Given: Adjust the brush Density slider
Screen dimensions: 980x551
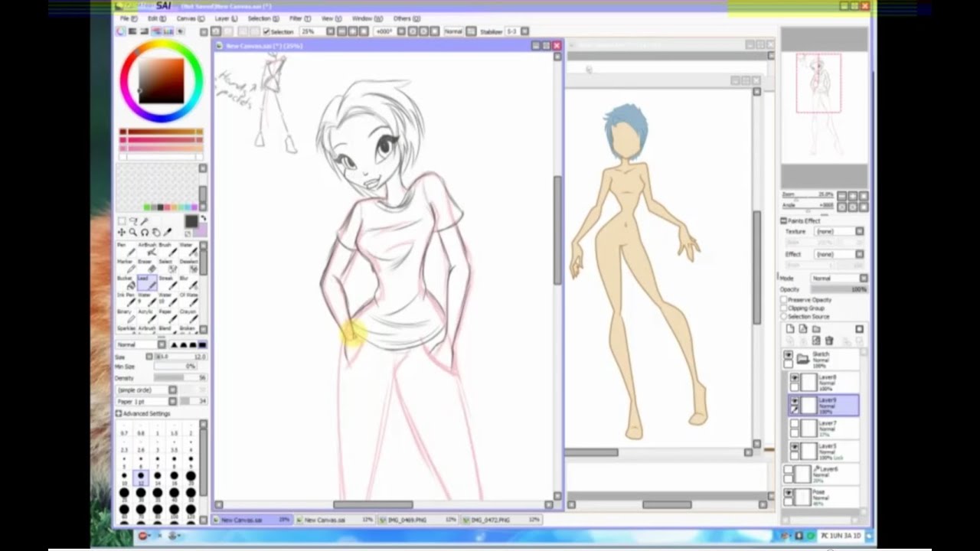Looking at the screenshot, I should click(180, 378).
